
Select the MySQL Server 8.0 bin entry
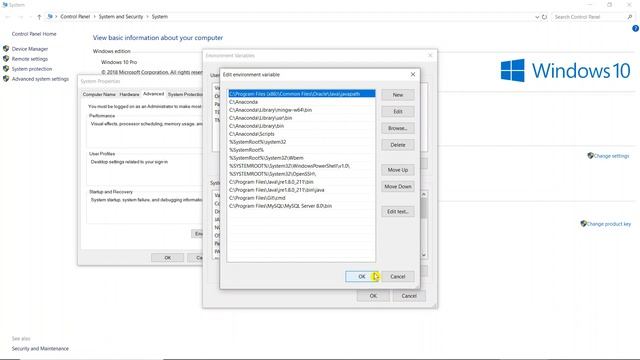[302, 206]
